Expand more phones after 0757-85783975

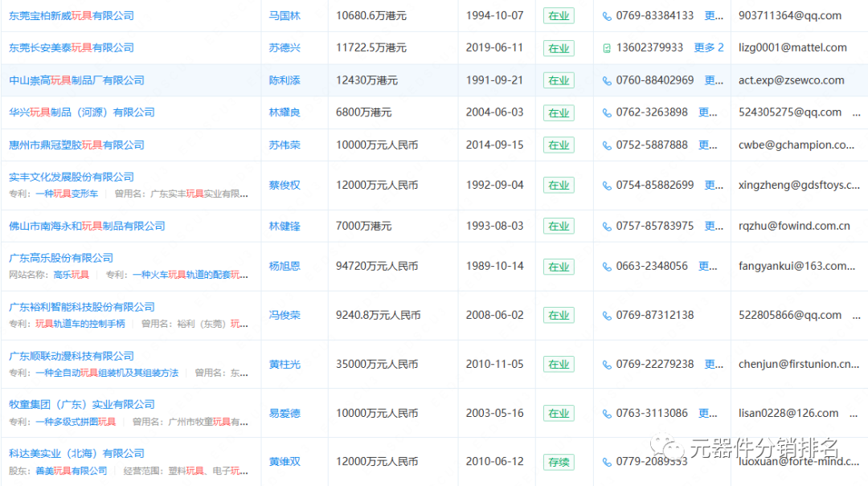pos(714,226)
